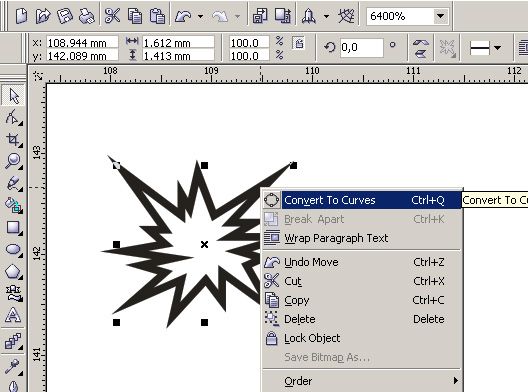Select the Polygon tool
Image resolution: width=528 pixels, height=392 pixels.
coord(13,271)
